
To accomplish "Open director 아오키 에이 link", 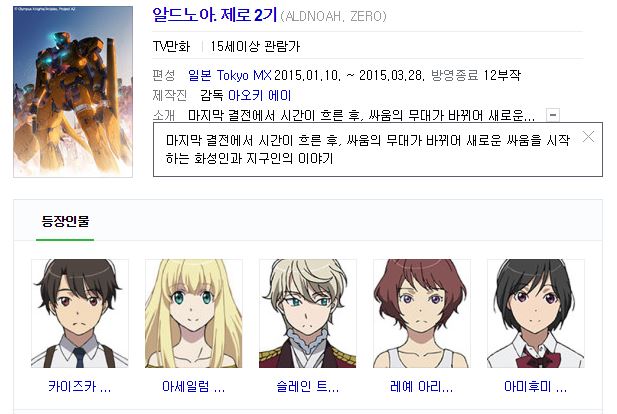I will click(259, 95).
